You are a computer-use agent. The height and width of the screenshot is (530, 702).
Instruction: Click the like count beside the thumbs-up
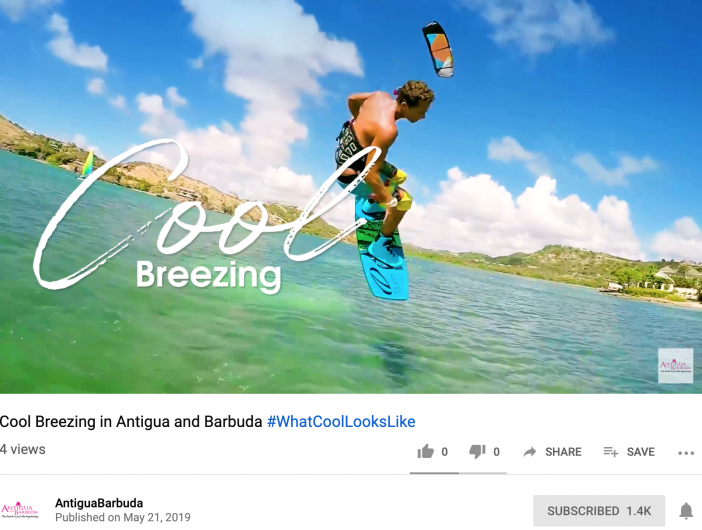pos(445,452)
